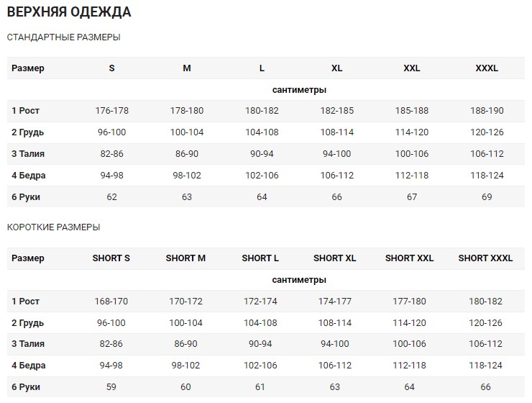Select the SHORT XXXL column header
This screenshot has height=403, width=532.
coord(485,258)
